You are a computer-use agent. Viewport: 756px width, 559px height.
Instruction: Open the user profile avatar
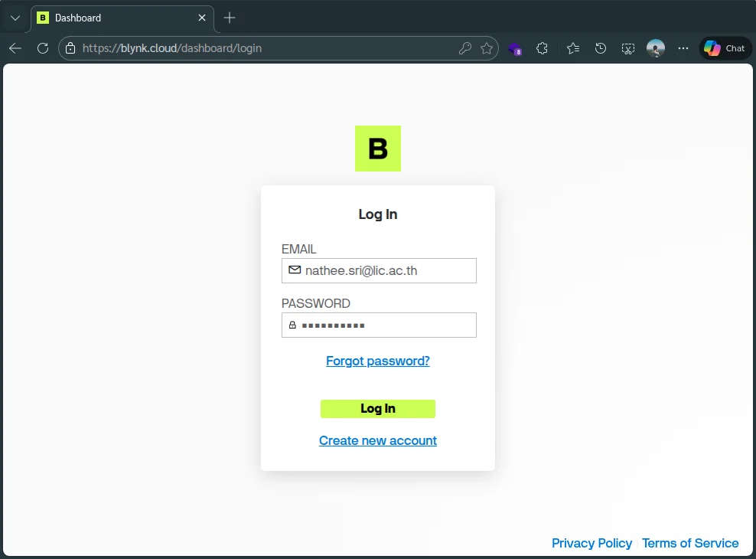point(655,48)
